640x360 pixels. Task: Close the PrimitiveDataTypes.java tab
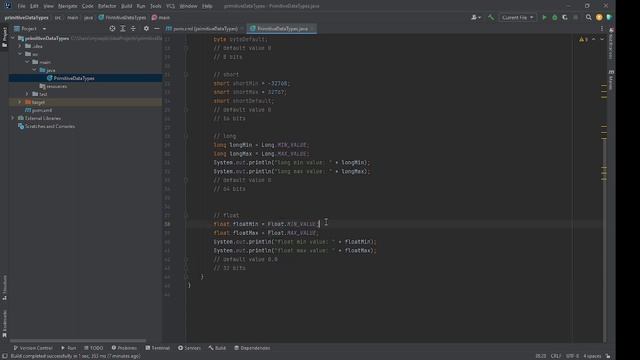pos(313,29)
